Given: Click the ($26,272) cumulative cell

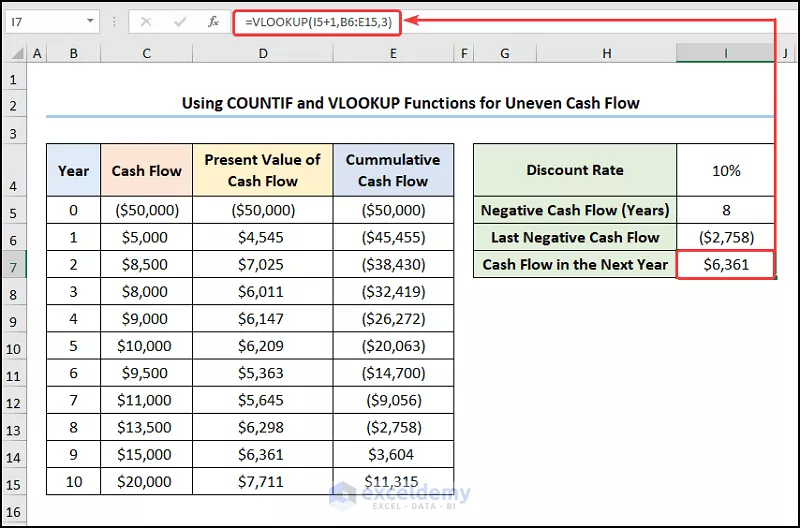Looking at the screenshot, I should pyautogui.click(x=393, y=318).
